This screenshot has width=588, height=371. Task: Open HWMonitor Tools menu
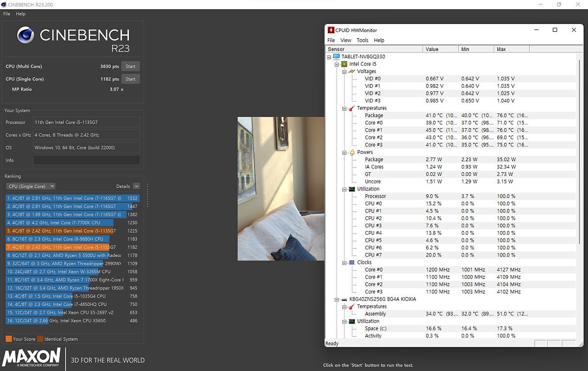[x=363, y=40]
